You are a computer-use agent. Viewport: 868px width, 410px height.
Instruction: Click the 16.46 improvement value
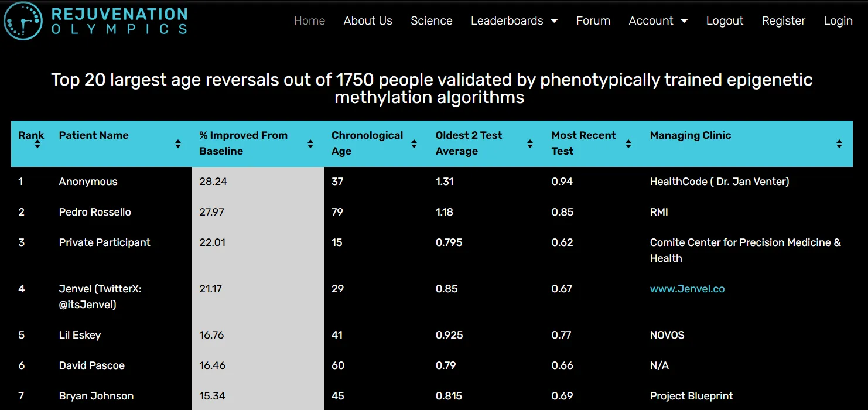[x=213, y=365]
